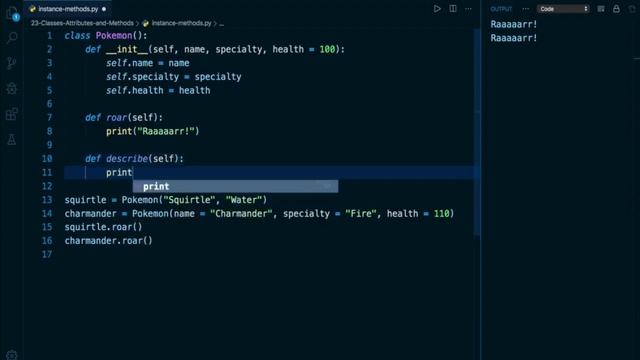Click the 23-Classes-Attributes-and-Methods breadcrumb
Screen dimensions: 640x360
[82, 23]
